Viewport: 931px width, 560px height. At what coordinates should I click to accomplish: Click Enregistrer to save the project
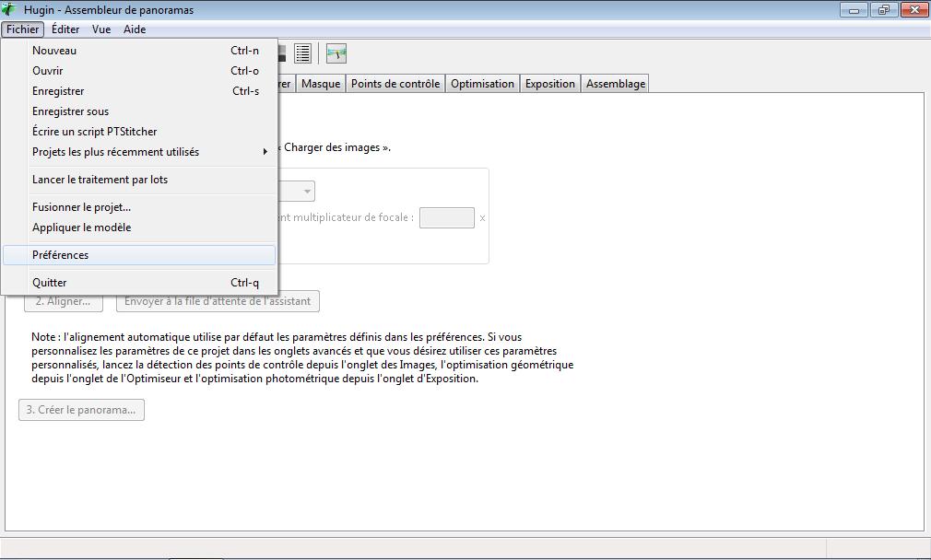[x=139, y=91]
